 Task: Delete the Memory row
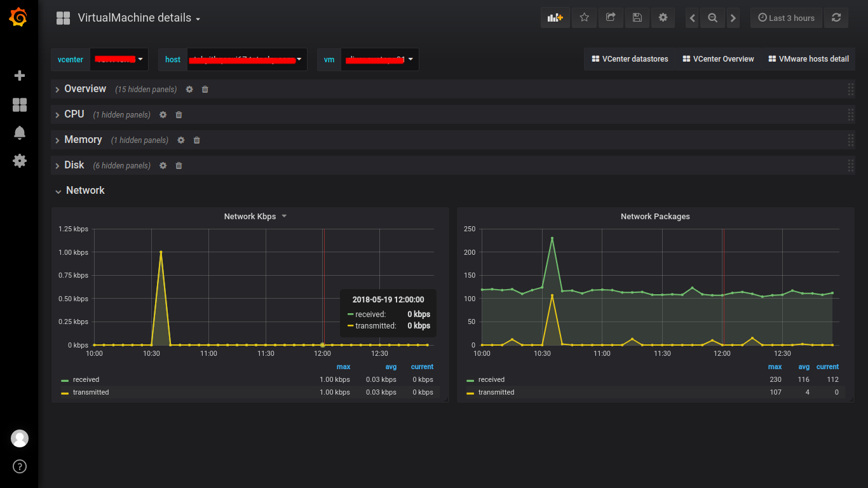pos(196,140)
